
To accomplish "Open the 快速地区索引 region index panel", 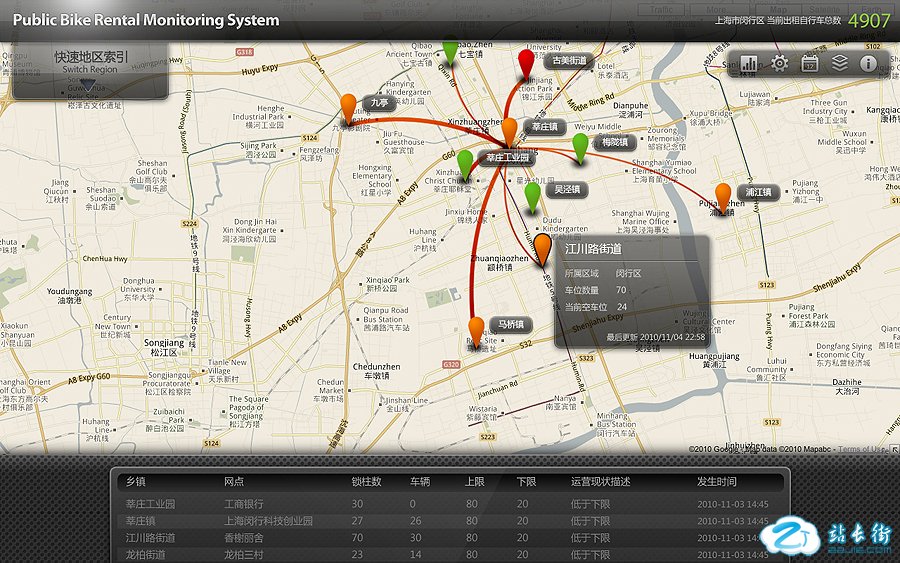I will 90,58.
